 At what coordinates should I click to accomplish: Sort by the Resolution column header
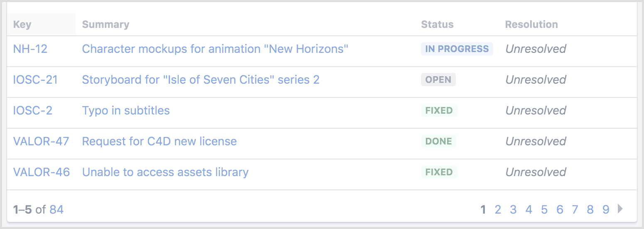(x=531, y=25)
